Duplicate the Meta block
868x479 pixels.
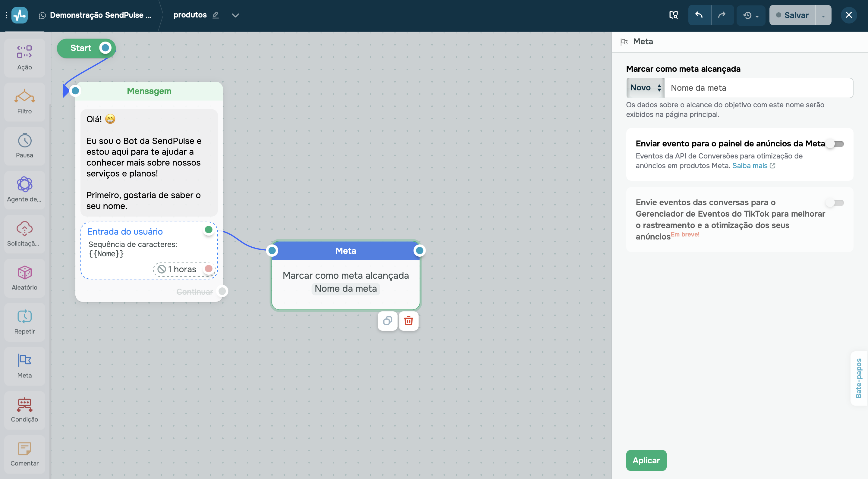click(388, 321)
